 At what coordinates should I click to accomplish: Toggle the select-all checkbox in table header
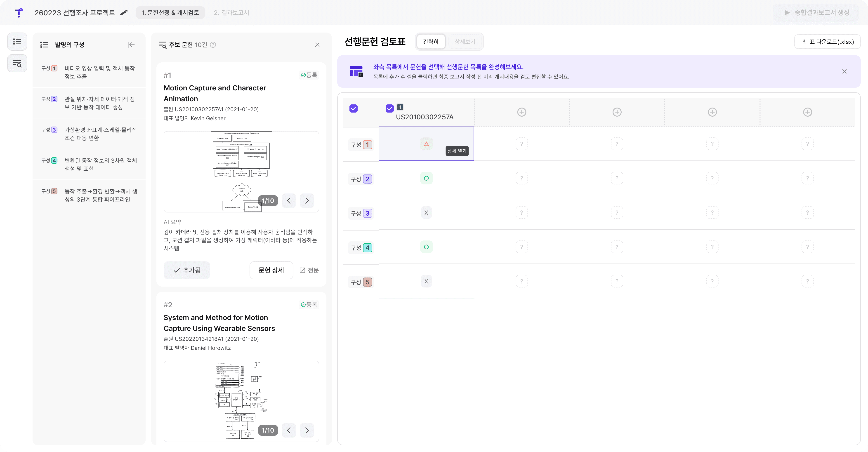point(353,108)
